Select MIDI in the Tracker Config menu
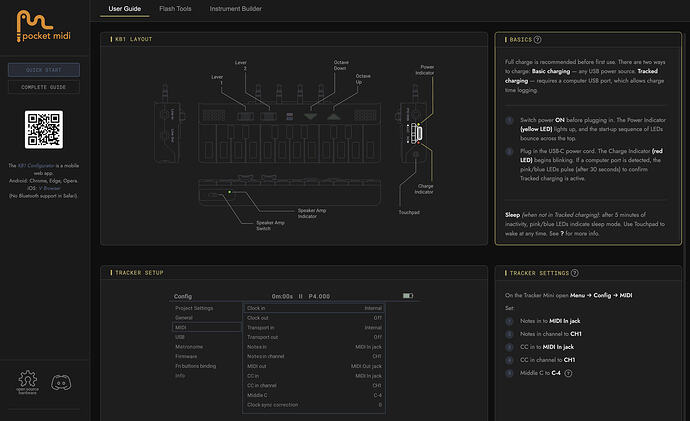The width and height of the screenshot is (690, 421). 206,327
